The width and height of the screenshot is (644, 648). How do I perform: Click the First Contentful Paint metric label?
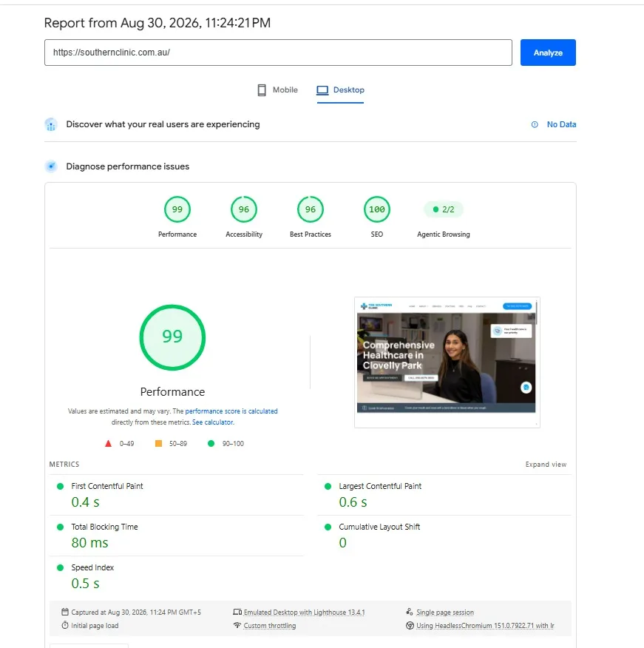click(x=107, y=486)
